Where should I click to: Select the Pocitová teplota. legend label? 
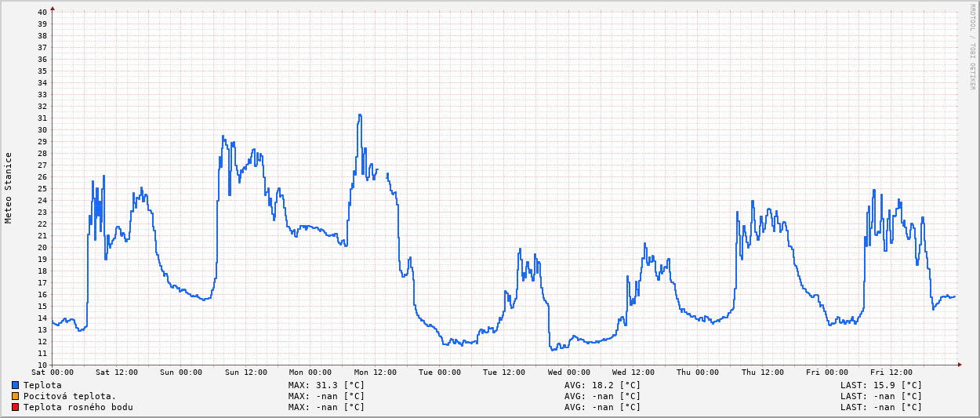point(70,396)
